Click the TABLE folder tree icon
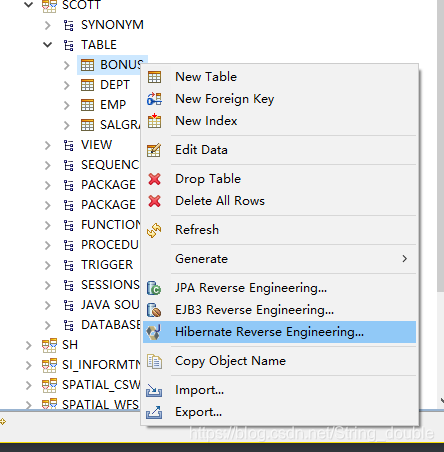This screenshot has height=452, width=444. [x=69, y=45]
